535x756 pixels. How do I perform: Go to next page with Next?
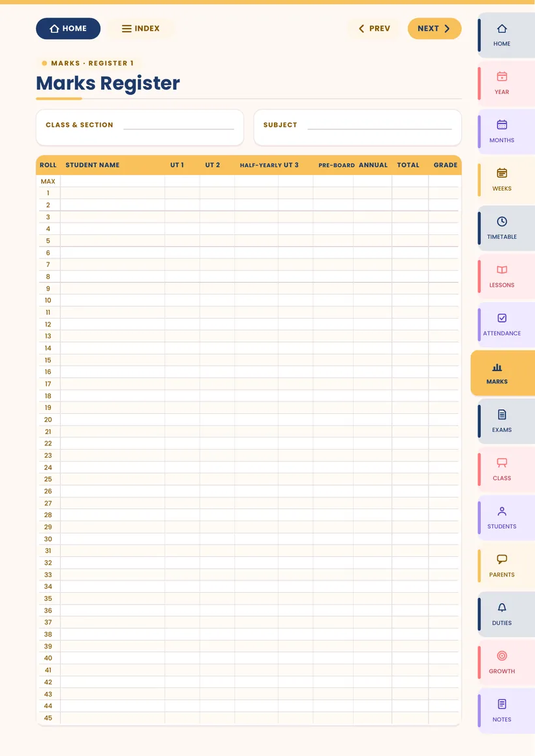[435, 29]
